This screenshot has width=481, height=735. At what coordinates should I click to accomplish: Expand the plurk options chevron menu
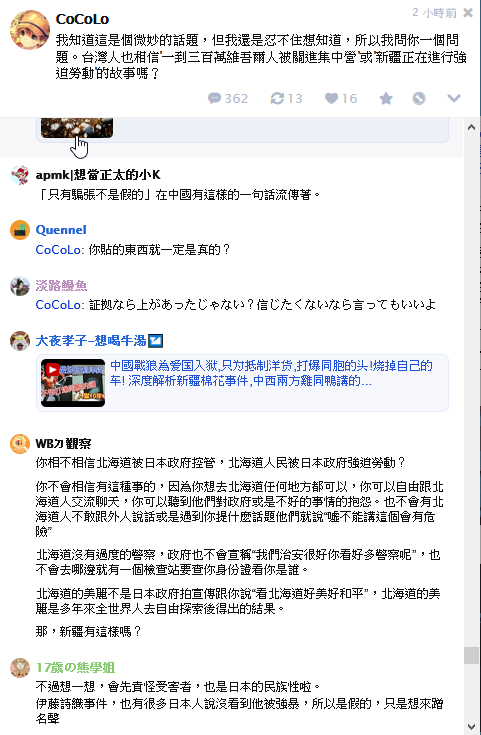(454, 98)
